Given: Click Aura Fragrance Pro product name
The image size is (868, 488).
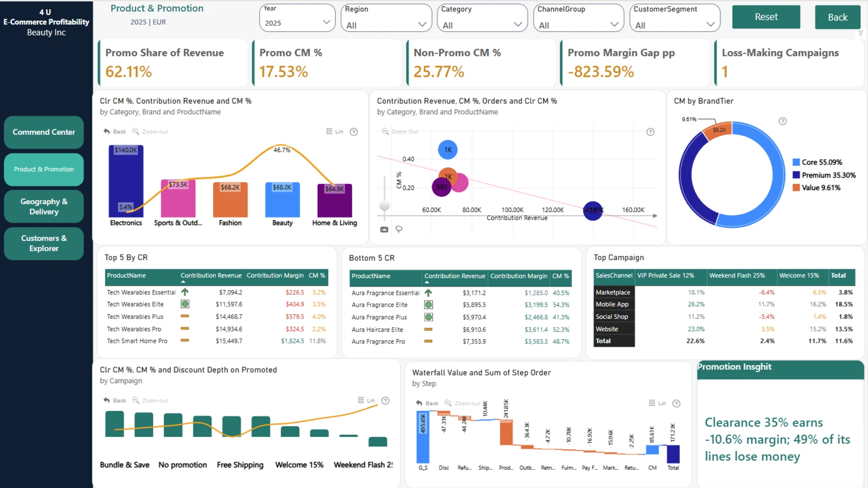Looking at the screenshot, I should (378, 342).
